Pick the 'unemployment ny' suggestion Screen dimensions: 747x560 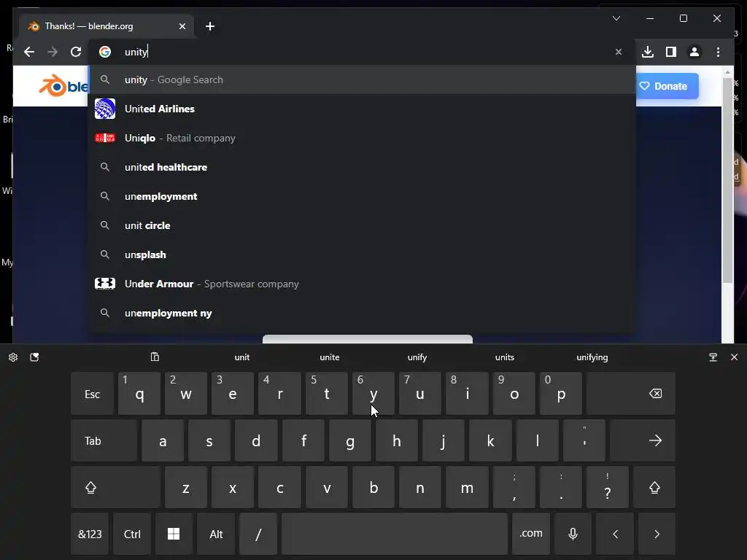click(x=362, y=313)
